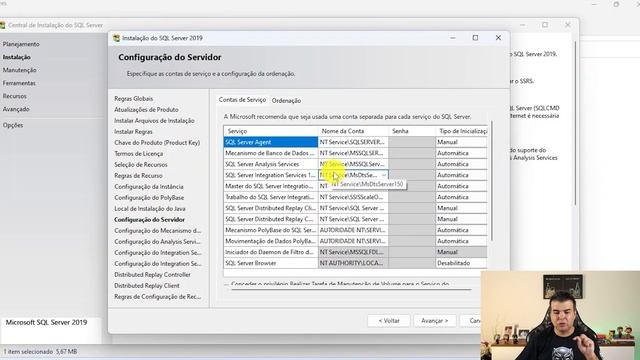Click the Installation Center window vertical scrollbar
Screen dimensions: 640x360
(576, 122)
